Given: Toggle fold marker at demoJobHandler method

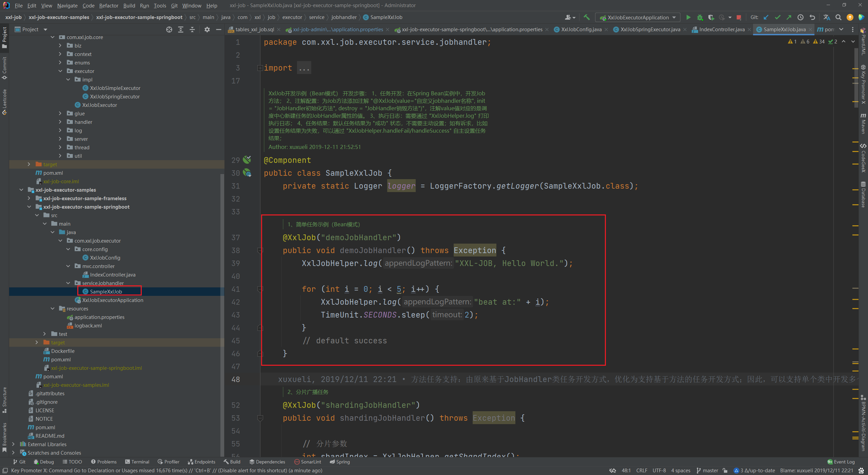Looking at the screenshot, I should coord(260,250).
